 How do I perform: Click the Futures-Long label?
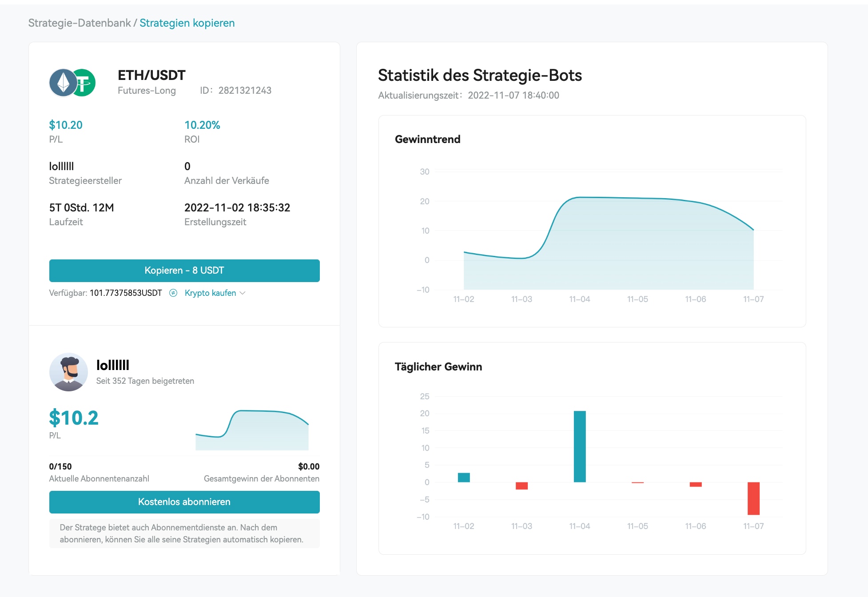click(147, 91)
